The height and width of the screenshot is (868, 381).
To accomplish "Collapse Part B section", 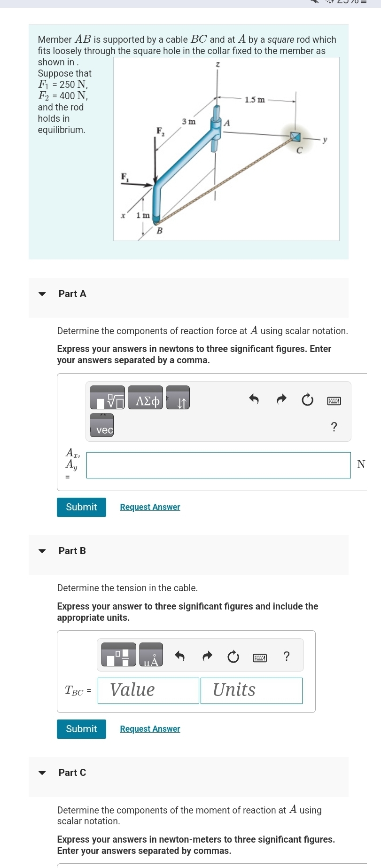I will (42, 551).
